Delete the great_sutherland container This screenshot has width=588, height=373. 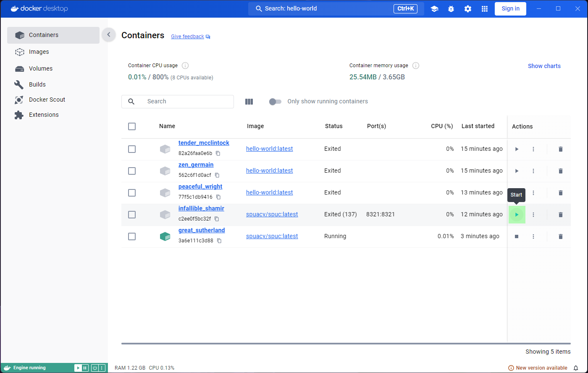coord(560,236)
